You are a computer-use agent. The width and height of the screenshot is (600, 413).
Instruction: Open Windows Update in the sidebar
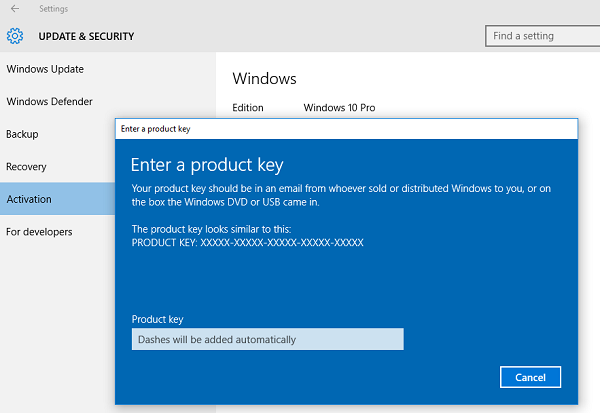click(45, 69)
